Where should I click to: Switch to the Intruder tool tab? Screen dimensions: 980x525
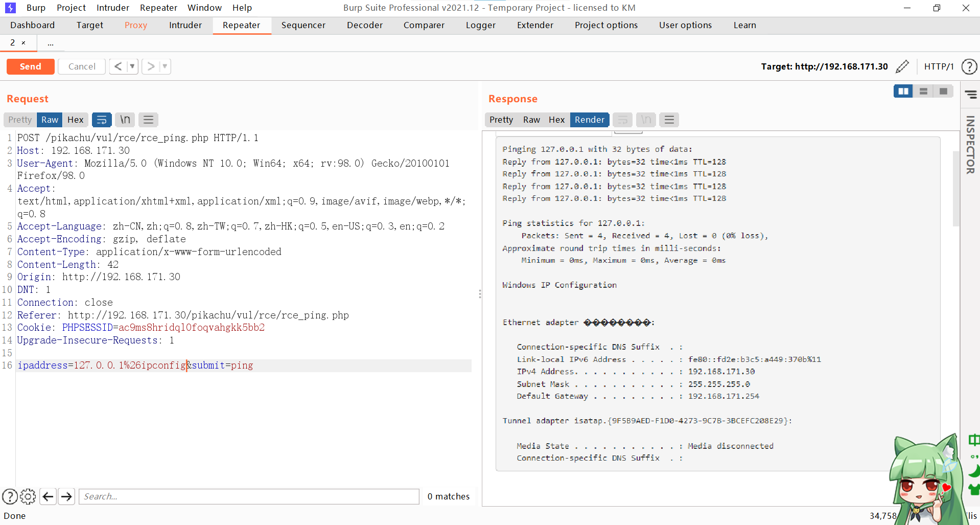click(x=185, y=25)
